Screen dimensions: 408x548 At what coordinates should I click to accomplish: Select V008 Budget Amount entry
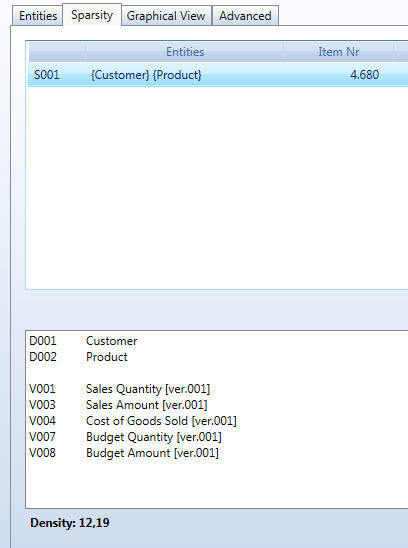[124, 453]
